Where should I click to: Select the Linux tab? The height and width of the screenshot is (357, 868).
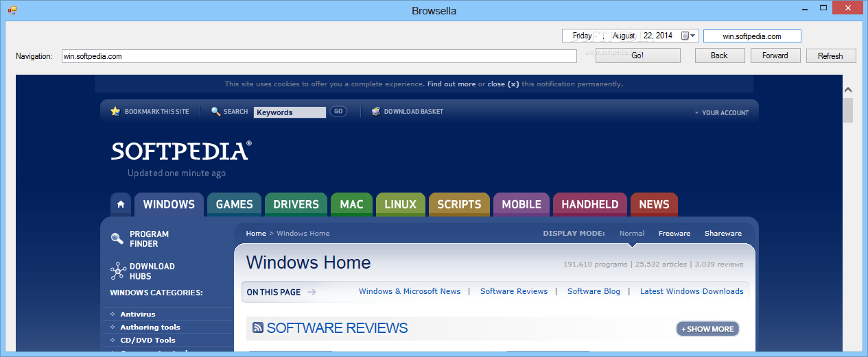tap(400, 204)
